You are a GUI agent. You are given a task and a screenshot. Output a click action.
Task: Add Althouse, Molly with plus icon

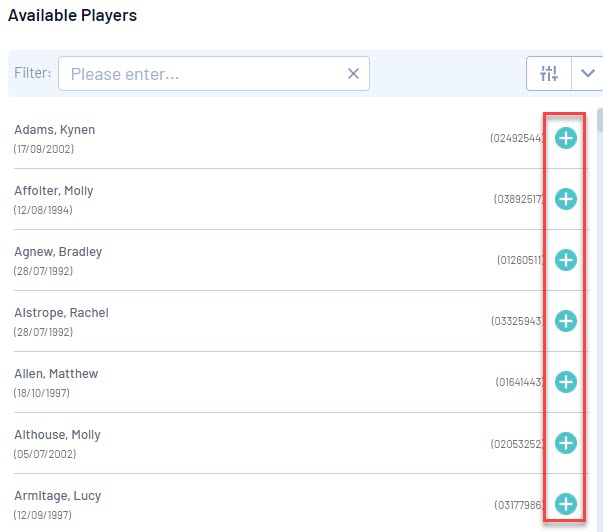pos(566,443)
